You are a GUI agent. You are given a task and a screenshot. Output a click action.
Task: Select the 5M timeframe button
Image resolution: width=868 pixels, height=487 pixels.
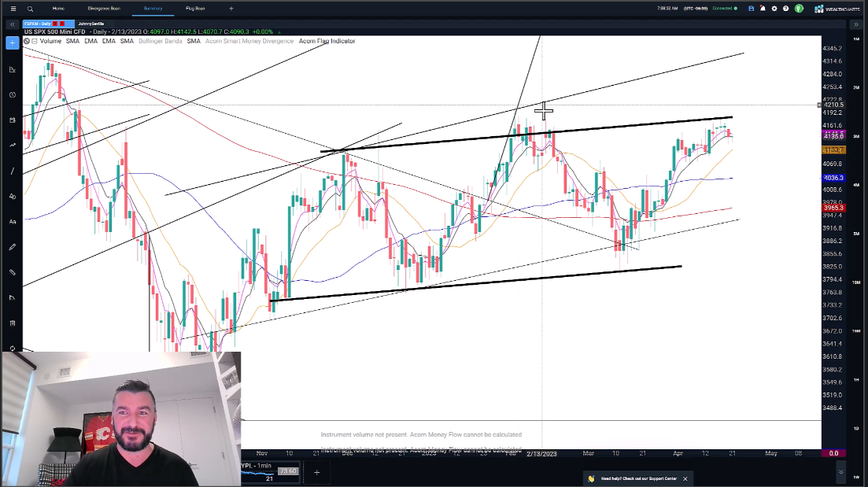856,234
